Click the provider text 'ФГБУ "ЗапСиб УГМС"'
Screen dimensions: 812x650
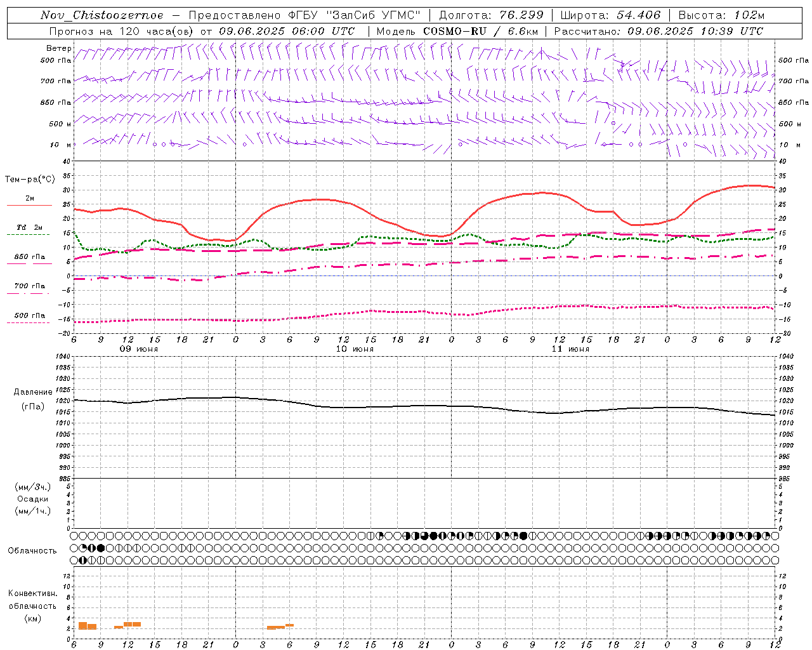point(355,15)
